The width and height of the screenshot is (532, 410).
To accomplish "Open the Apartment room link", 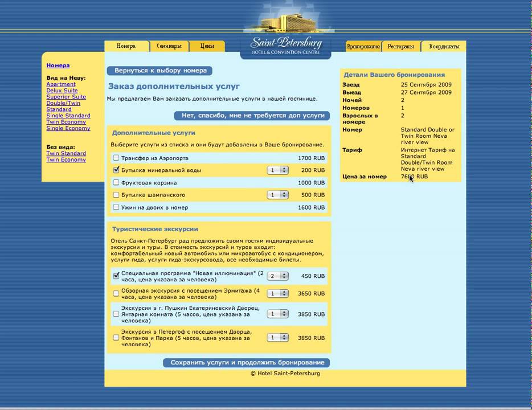I will 61,84.
